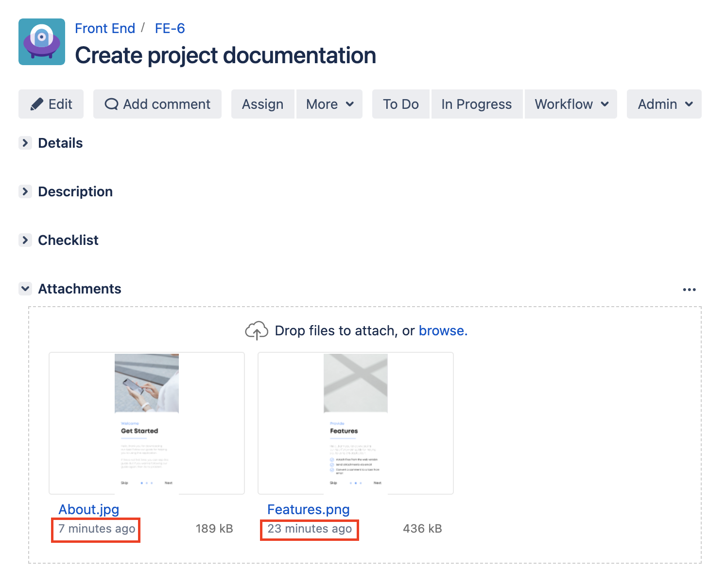Click the Front End project avatar icon

pyautogui.click(x=42, y=42)
